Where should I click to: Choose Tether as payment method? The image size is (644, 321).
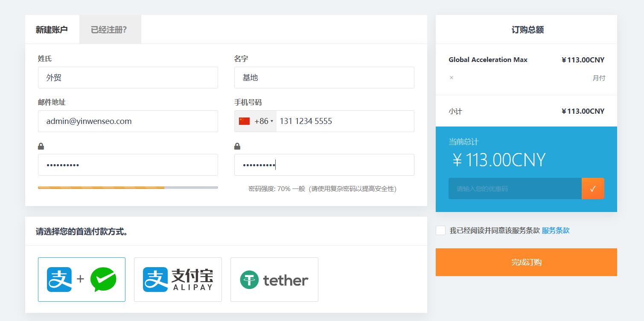pos(274,280)
